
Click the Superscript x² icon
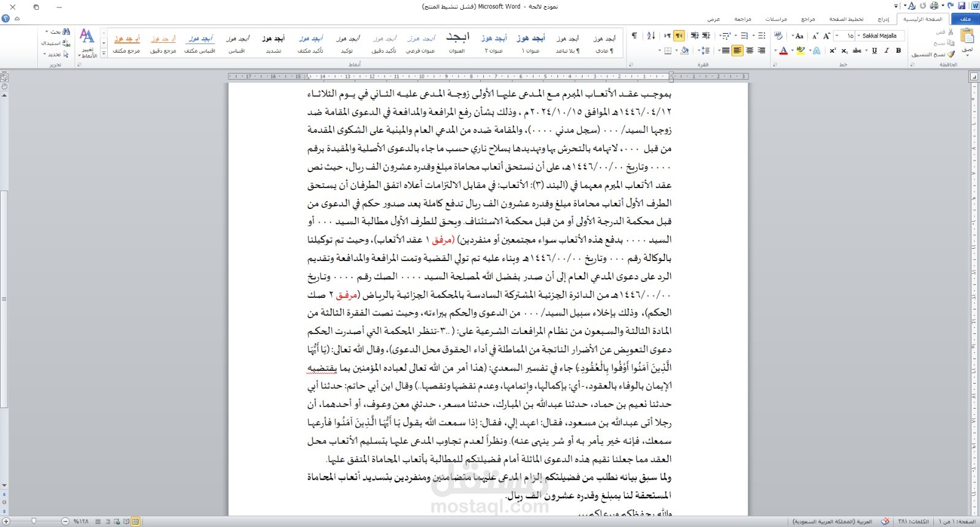tap(832, 50)
